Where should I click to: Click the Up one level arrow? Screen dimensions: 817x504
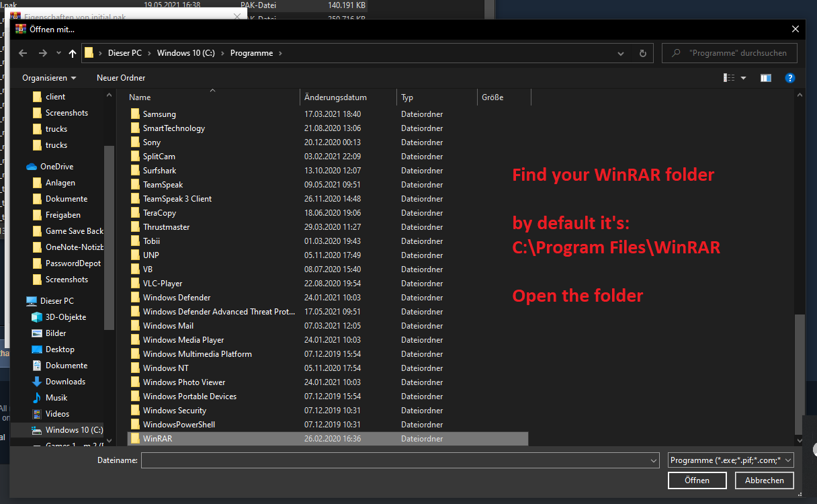[73, 53]
